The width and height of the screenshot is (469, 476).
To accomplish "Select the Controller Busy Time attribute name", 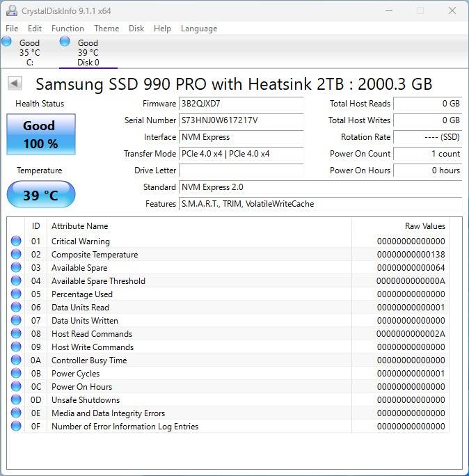I will [89, 360].
